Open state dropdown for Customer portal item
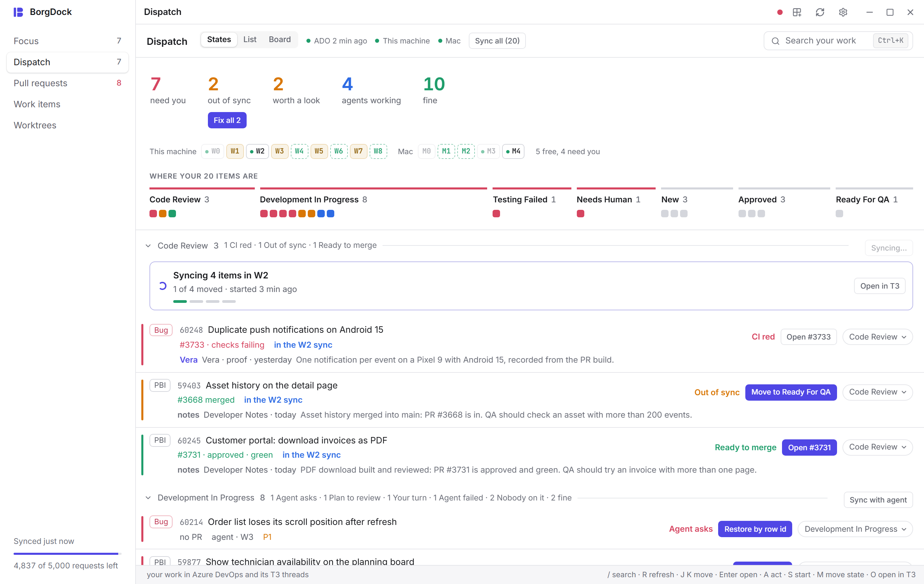The height and width of the screenshot is (584, 924). 877,447
